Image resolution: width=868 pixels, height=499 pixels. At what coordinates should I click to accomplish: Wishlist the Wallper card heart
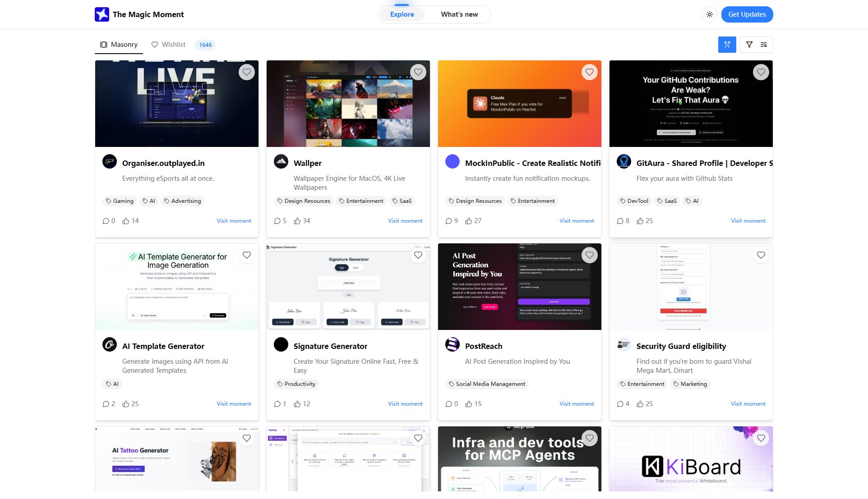pyautogui.click(x=418, y=72)
